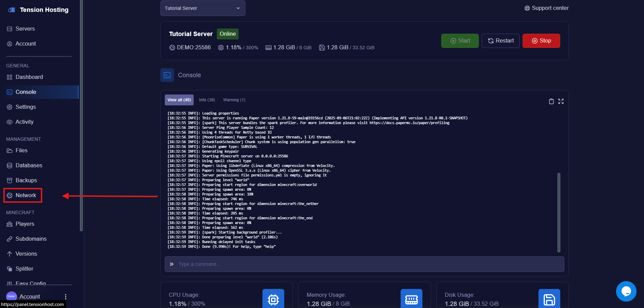Select Versions to change server version
This screenshot has height=308, width=644.
(26, 254)
